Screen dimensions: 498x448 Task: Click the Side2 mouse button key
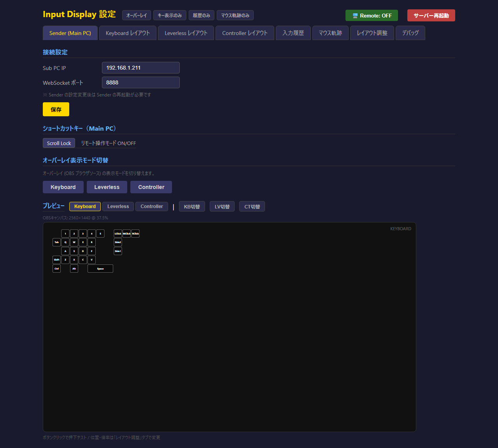[x=118, y=242]
